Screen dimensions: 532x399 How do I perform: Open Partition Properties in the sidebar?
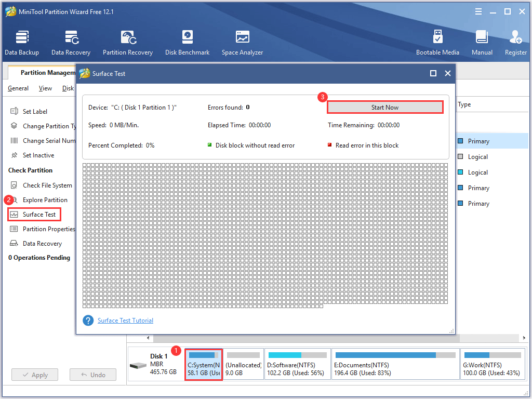(x=43, y=229)
